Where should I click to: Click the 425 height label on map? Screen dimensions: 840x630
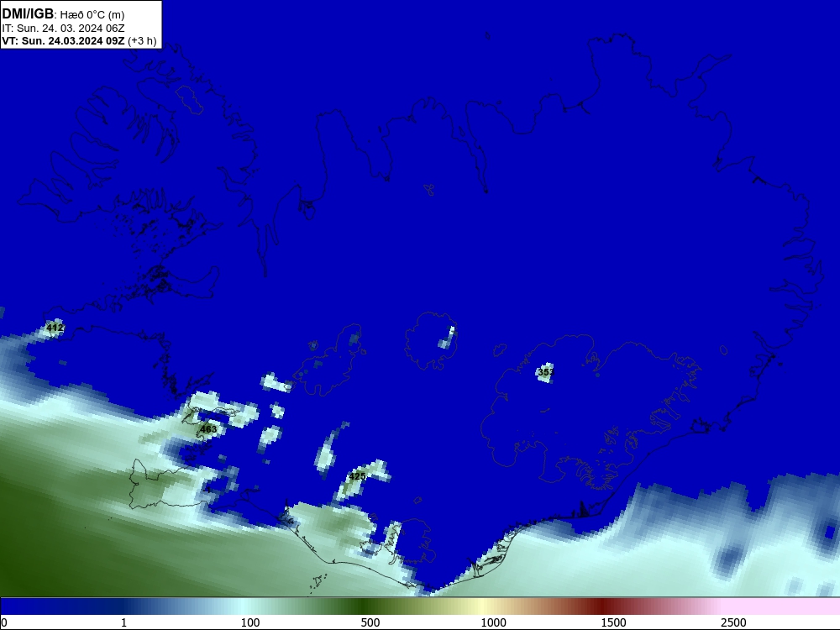tap(357, 476)
